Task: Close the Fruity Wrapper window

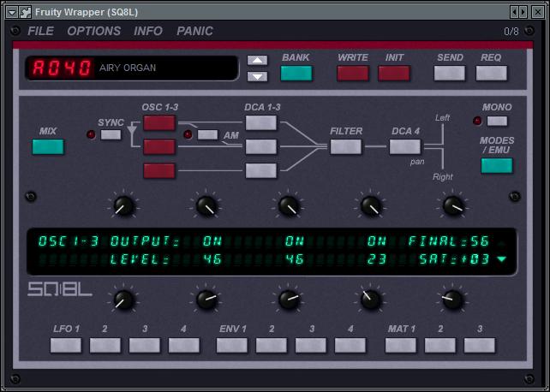Action: pos(538,12)
